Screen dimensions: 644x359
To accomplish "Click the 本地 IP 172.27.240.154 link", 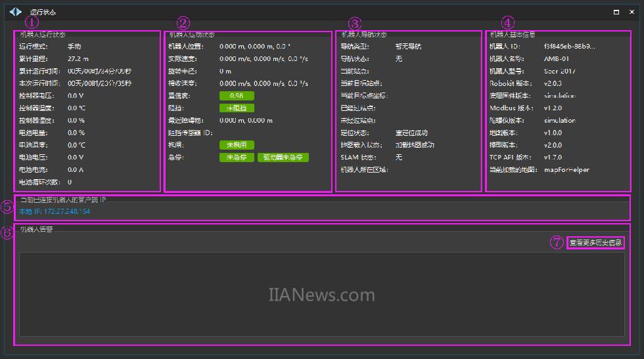I will 55,211.
